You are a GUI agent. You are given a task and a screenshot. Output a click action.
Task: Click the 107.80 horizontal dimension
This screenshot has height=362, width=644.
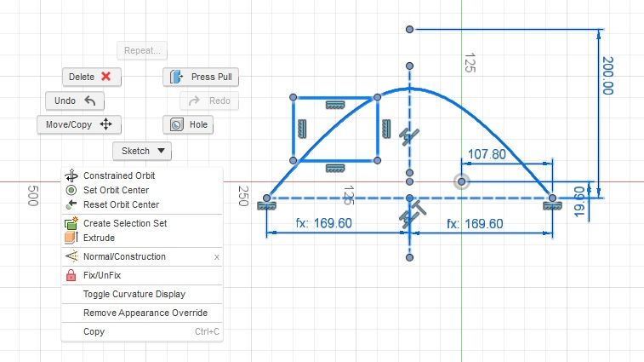pos(487,154)
